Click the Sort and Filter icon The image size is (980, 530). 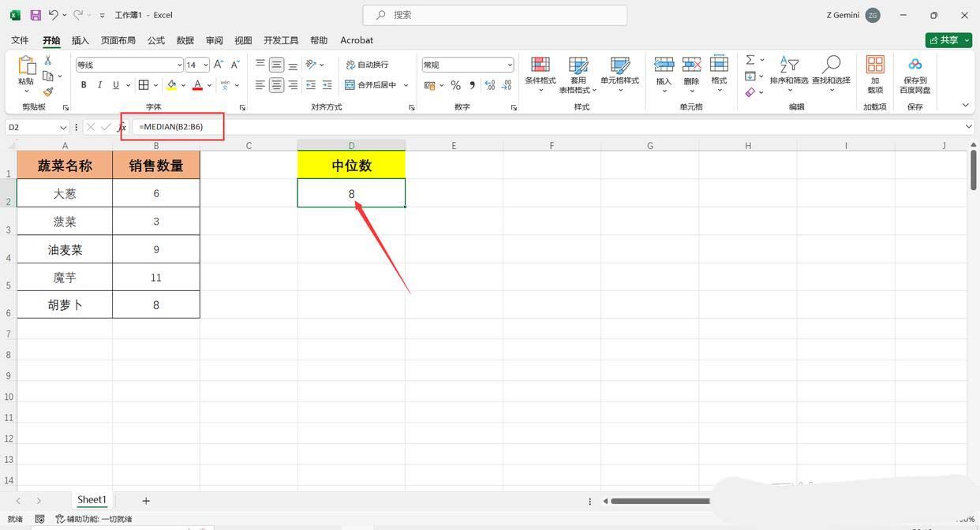[789, 65]
